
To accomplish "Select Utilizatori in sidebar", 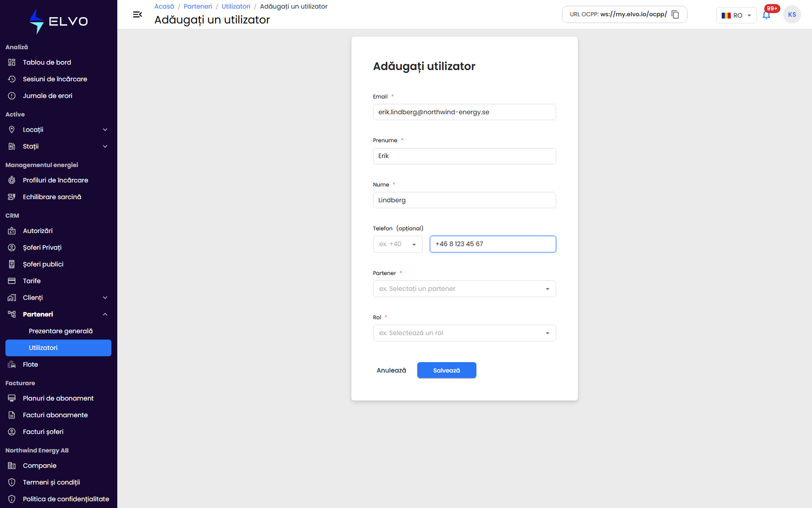I will coord(58,348).
